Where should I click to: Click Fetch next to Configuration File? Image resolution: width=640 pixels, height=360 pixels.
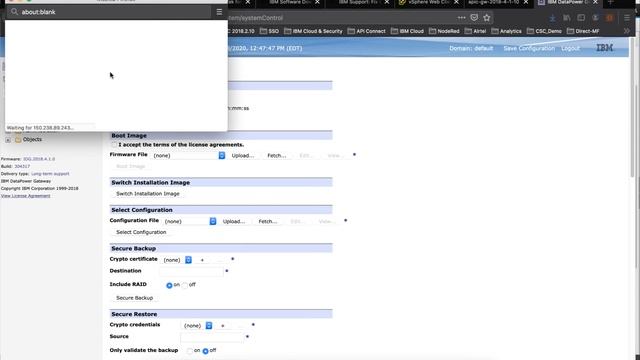[267, 221]
